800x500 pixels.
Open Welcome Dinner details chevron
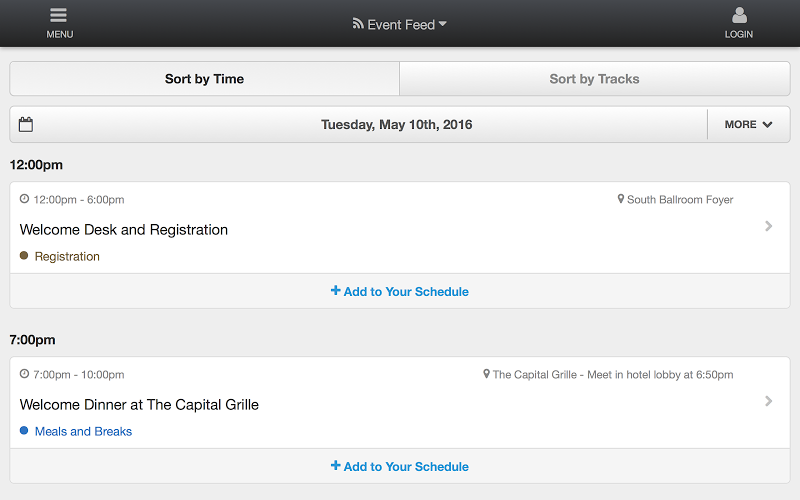click(768, 401)
